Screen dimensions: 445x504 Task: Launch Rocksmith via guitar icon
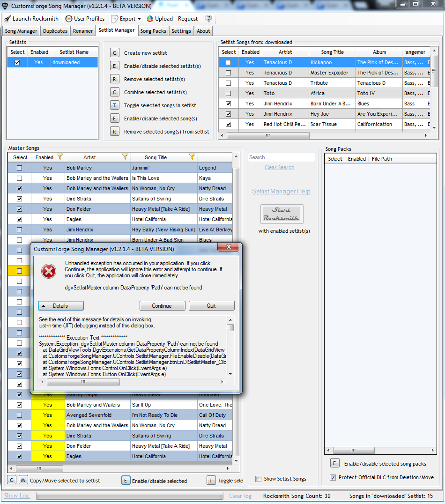tap(7, 19)
